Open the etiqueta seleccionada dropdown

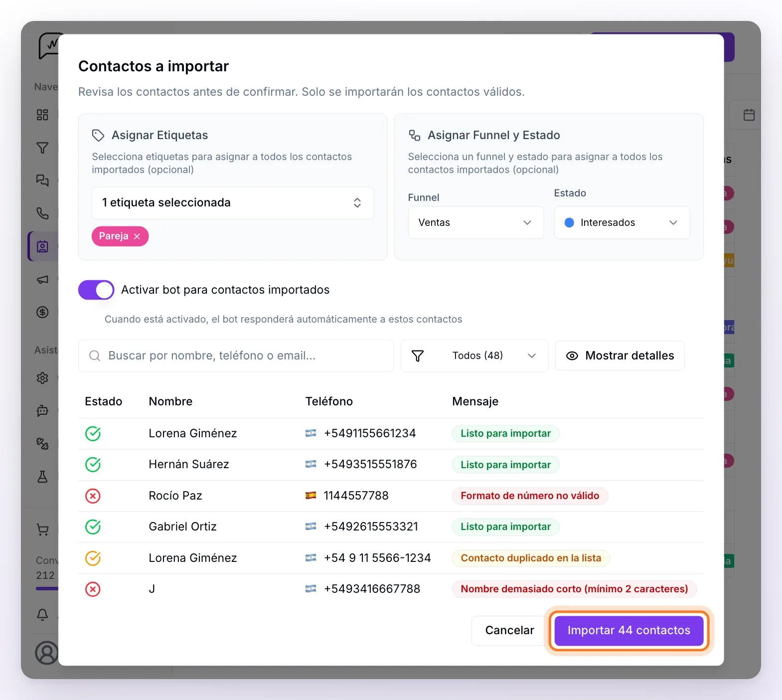pos(233,202)
